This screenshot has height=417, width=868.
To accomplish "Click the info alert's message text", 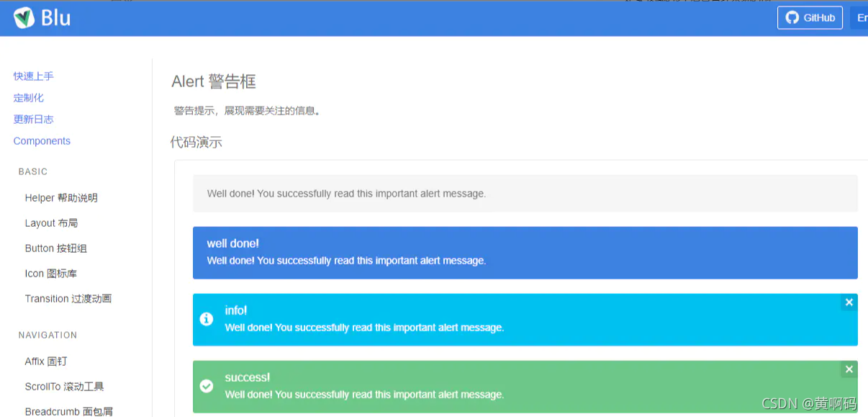I will [364, 328].
